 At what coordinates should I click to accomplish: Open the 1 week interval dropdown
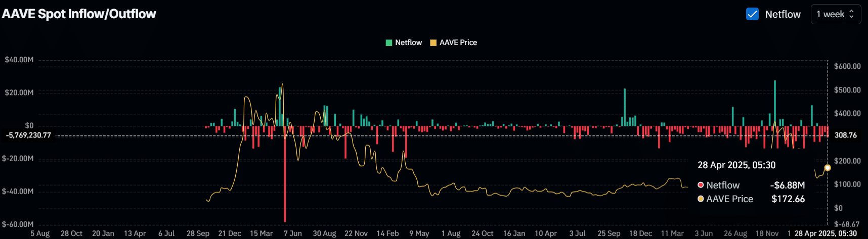tap(836, 14)
